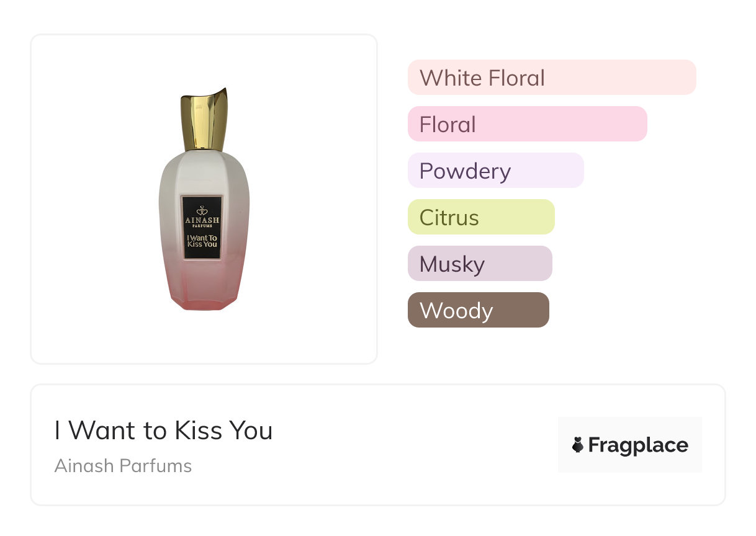Click the black label on the bottle
This screenshot has height=536, width=756.
[x=202, y=228]
